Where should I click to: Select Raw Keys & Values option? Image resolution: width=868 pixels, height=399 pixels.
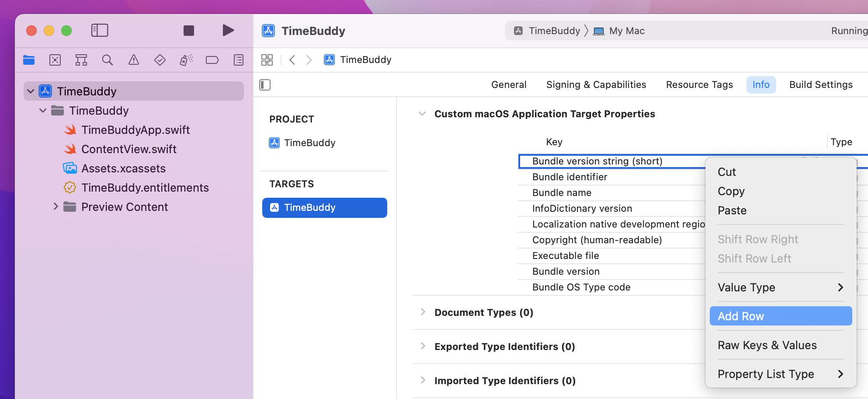point(767,345)
